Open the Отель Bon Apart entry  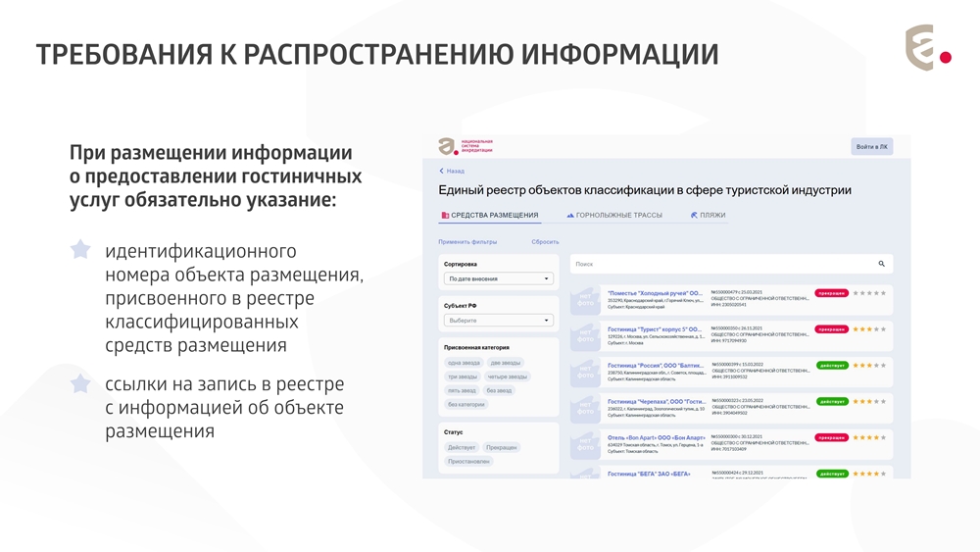(657, 437)
